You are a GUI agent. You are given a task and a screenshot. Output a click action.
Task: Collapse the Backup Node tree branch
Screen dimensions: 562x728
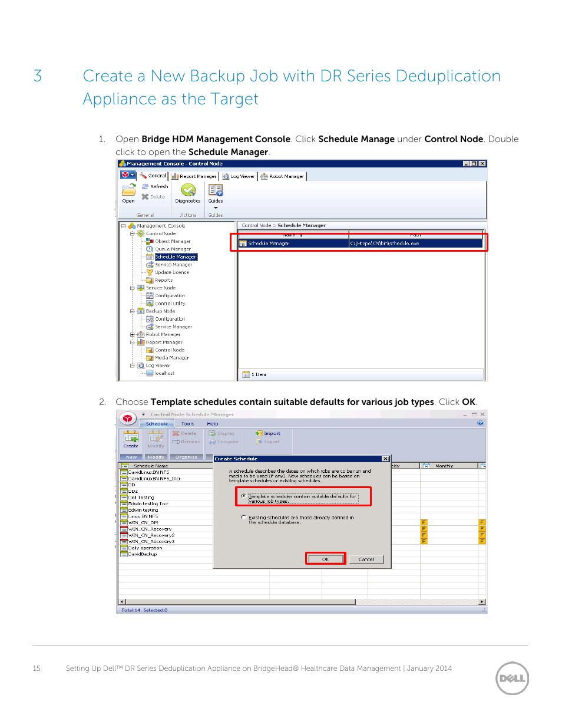pos(133,311)
